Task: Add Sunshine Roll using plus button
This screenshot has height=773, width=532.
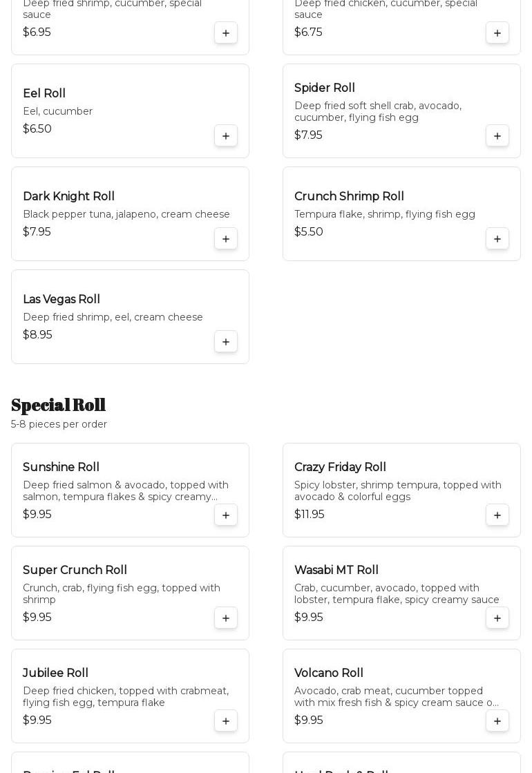Action: [226, 515]
